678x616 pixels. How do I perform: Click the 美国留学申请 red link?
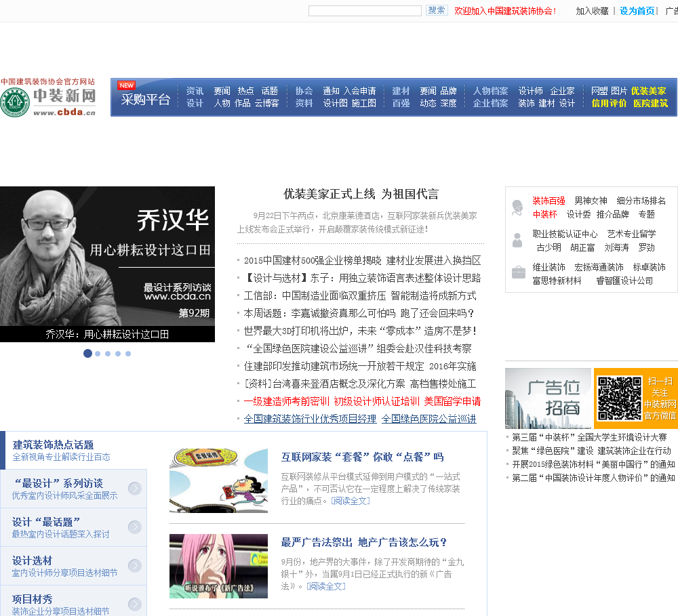pos(452,402)
